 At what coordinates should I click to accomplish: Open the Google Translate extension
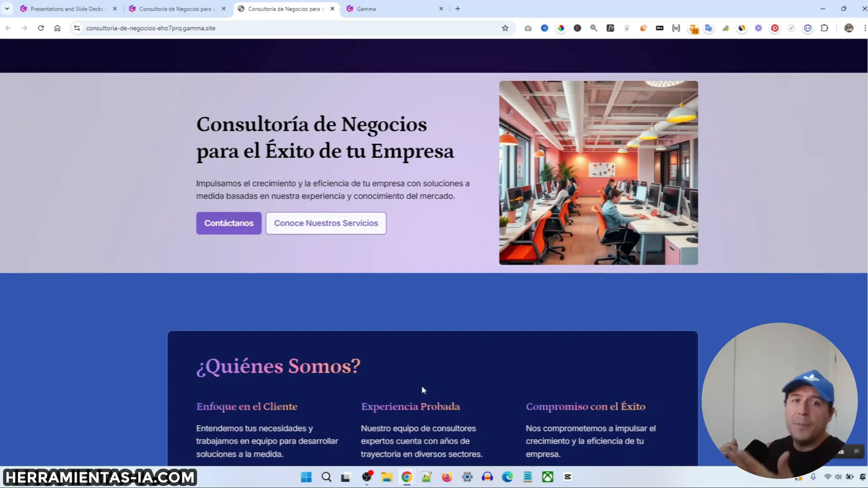click(709, 28)
